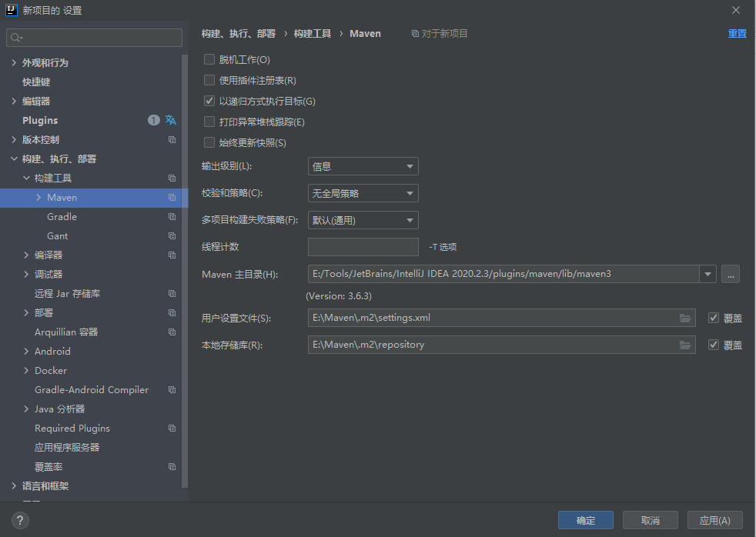Click the folder icon for 用户设置文件 path

[685, 318]
